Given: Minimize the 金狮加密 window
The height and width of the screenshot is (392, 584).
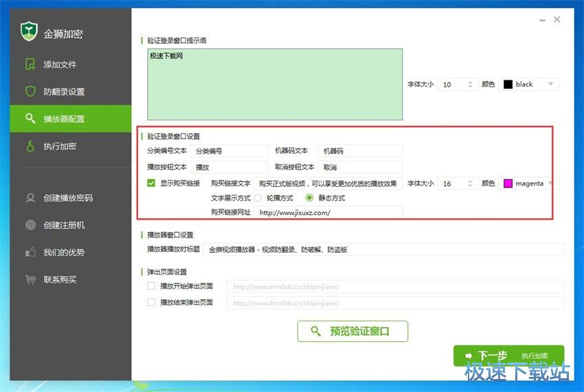Looking at the screenshot, I should pyautogui.click(x=542, y=20).
